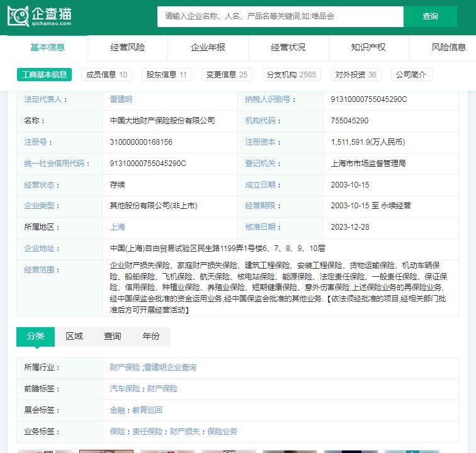Switch to the lower 查询 tab
The image size is (476, 453).
pyautogui.click(x=112, y=336)
